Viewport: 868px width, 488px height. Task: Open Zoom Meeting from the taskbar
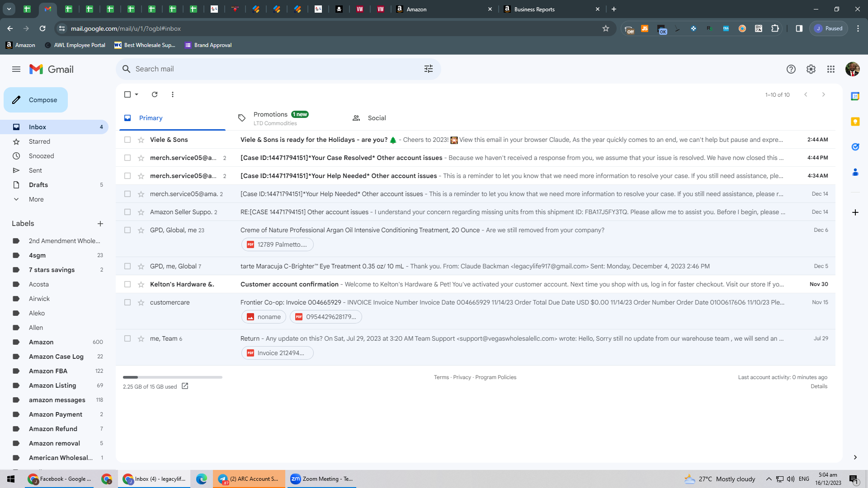pyautogui.click(x=321, y=479)
